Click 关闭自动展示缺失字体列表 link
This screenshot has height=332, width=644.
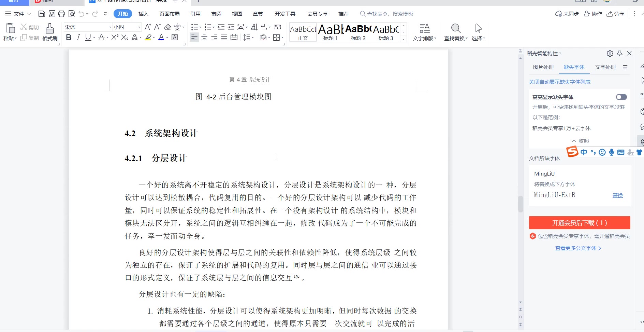(x=559, y=82)
